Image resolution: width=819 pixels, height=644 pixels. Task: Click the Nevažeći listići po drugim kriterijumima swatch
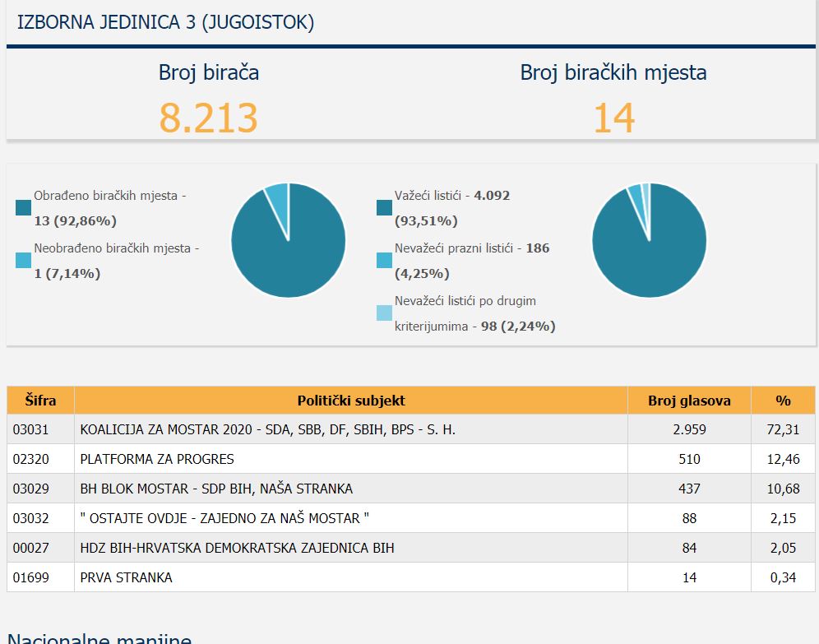[385, 313]
